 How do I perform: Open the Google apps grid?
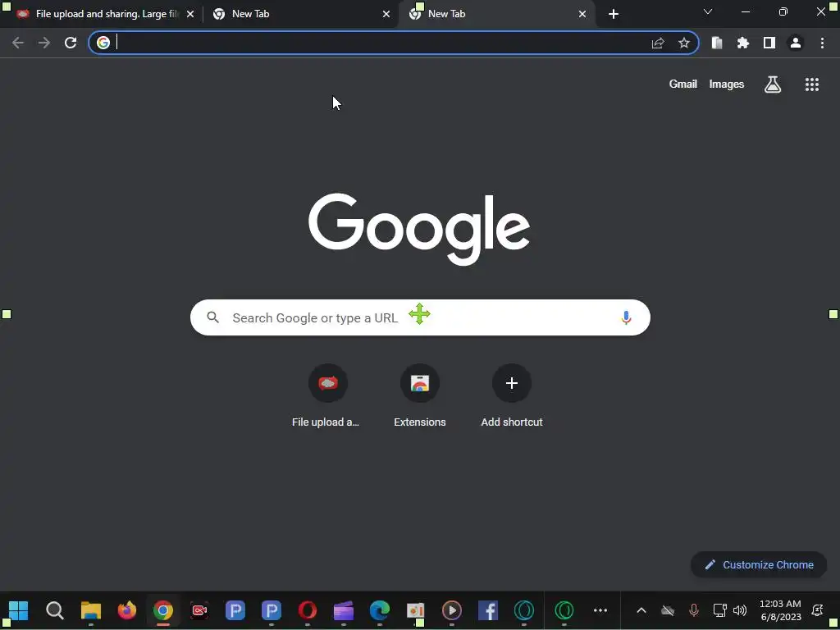click(812, 84)
